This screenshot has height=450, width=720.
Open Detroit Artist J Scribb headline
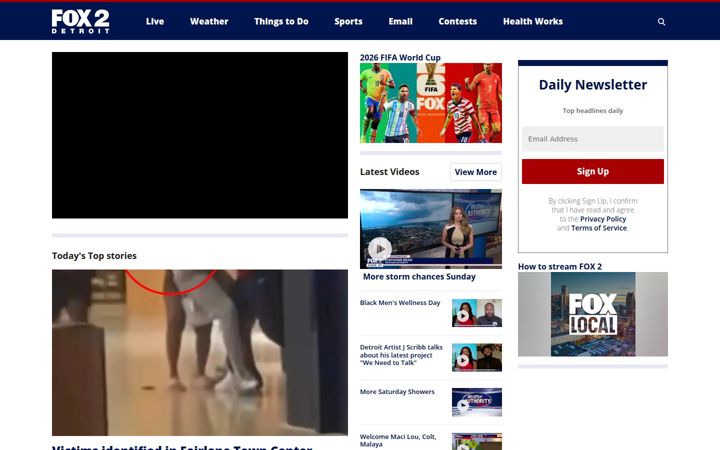pos(401,355)
